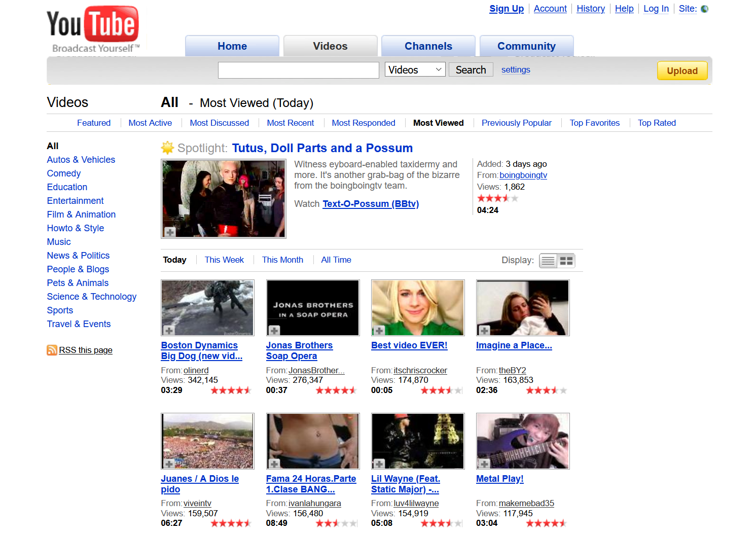Open Travel & Events category
756x535 pixels.
click(79, 324)
